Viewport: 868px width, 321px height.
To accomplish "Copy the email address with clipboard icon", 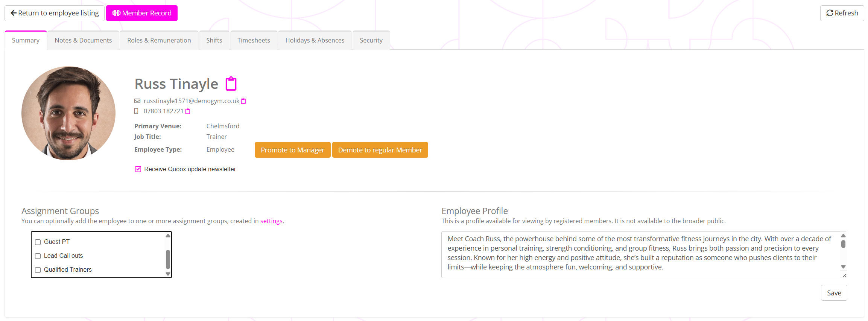I will coord(243,101).
